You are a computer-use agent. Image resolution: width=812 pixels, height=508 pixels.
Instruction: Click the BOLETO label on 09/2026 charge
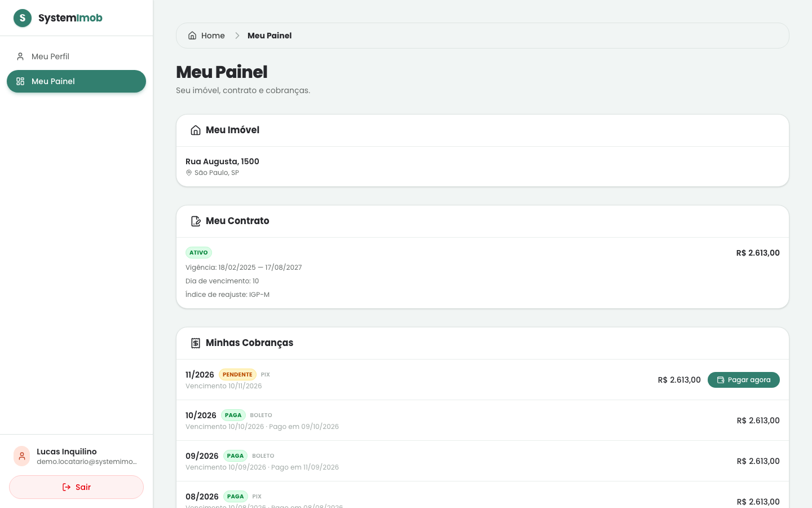[263, 456]
